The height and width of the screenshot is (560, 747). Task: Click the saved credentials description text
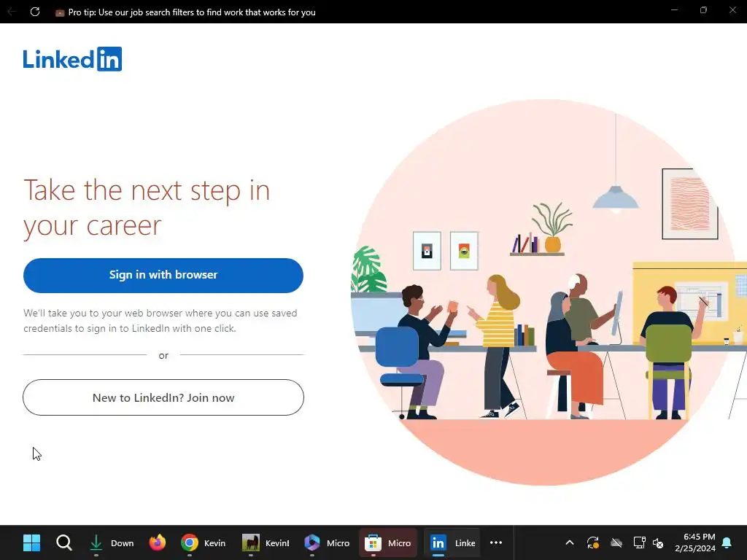pos(160,321)
